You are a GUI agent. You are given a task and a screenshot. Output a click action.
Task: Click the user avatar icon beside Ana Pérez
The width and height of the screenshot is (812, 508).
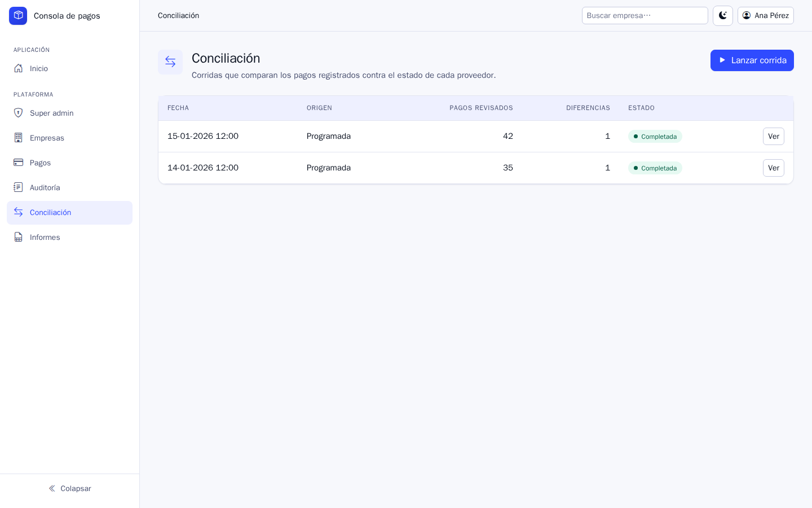click(x=747, y=15)
